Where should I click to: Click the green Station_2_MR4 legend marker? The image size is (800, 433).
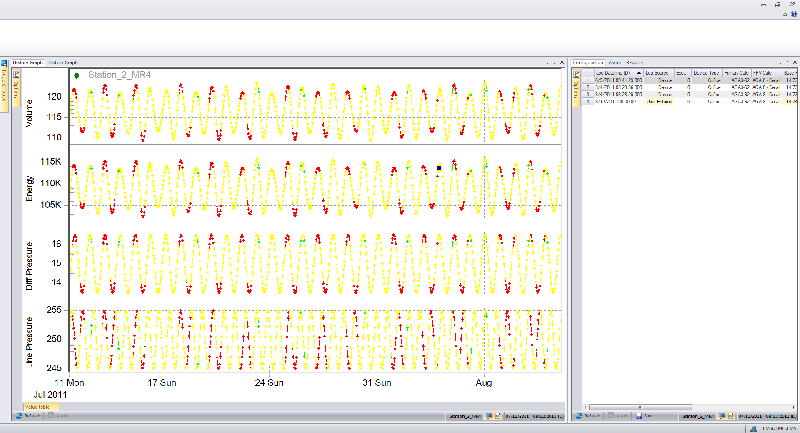pyautogui.click(x=77, y=75)
